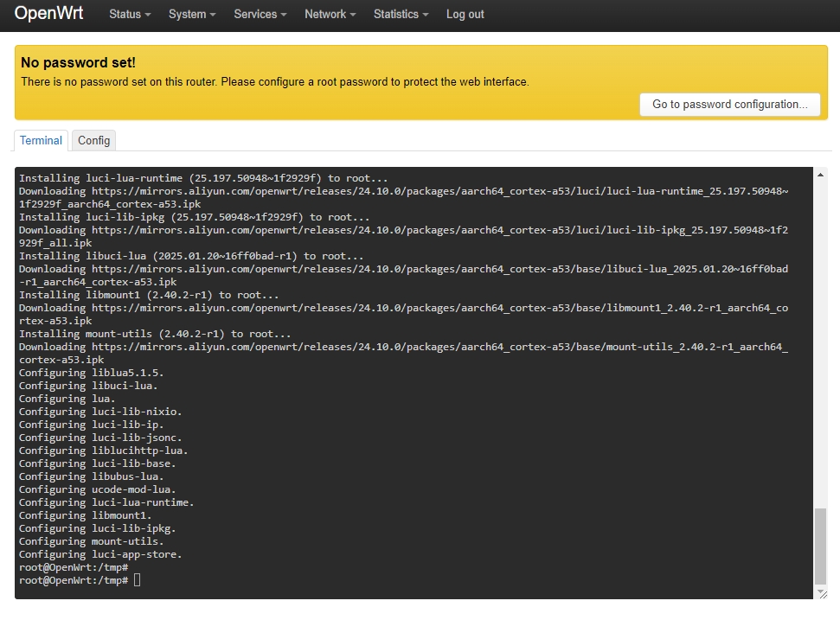Click 'Configuring luci-lib-base.' line
This screenshot has width=840, height=620.
(x=98, y=463)
